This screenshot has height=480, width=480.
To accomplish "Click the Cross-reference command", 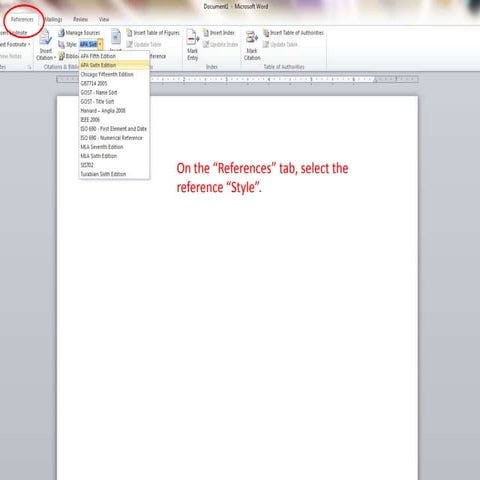I will point(158,56).
